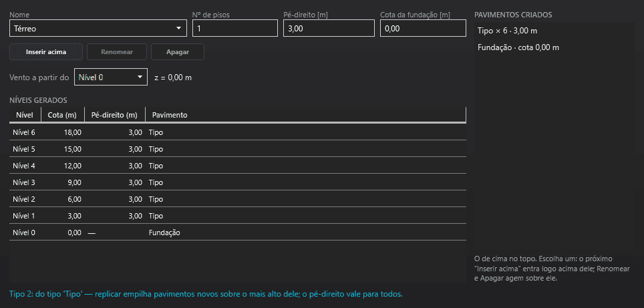Viewport: 644px width, 308px height.
Task: Select the Nível 6 row label
Action: click(x=24, y=132)
